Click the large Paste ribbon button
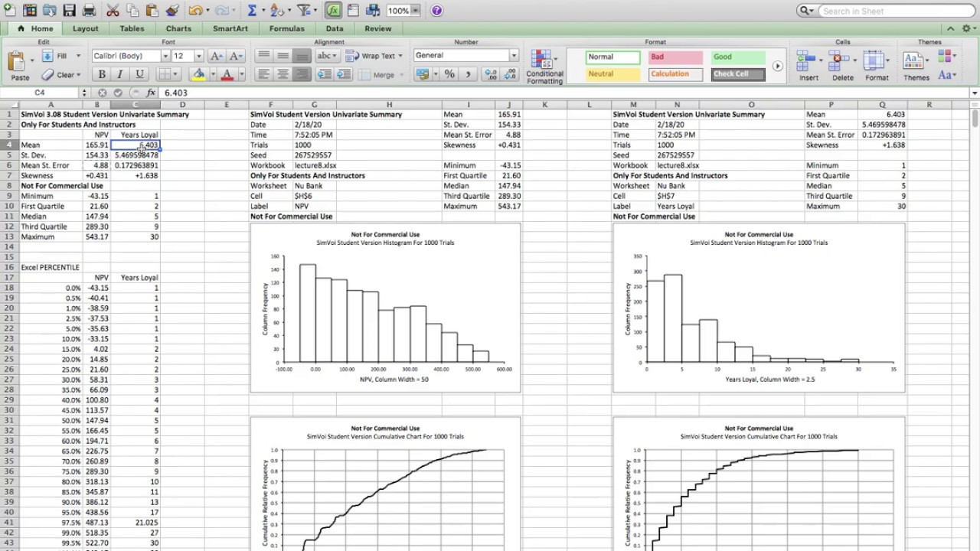The width and height of the screenshot is (980, 551). (20, 66)
